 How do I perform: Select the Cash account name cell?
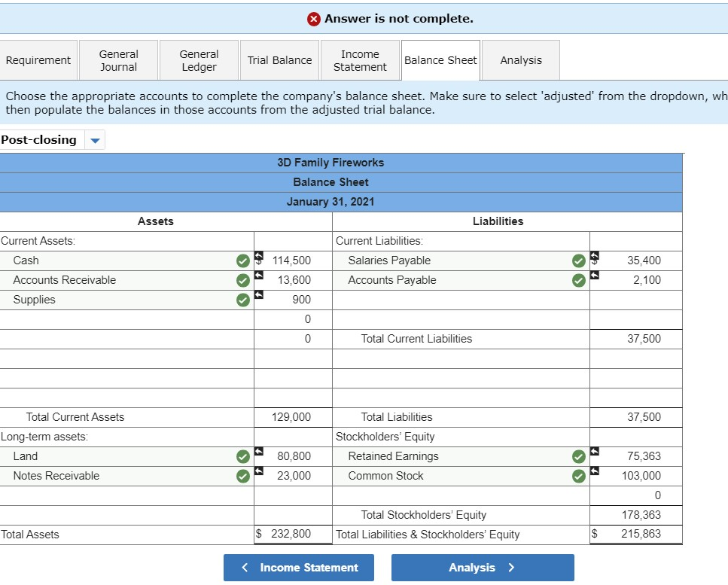point(126,261)
